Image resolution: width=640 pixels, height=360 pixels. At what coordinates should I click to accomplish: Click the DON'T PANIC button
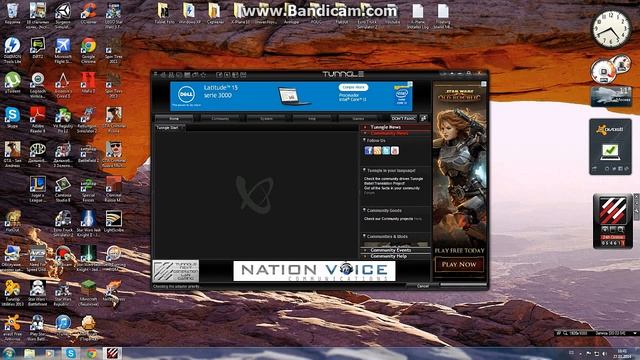(404, 118)
